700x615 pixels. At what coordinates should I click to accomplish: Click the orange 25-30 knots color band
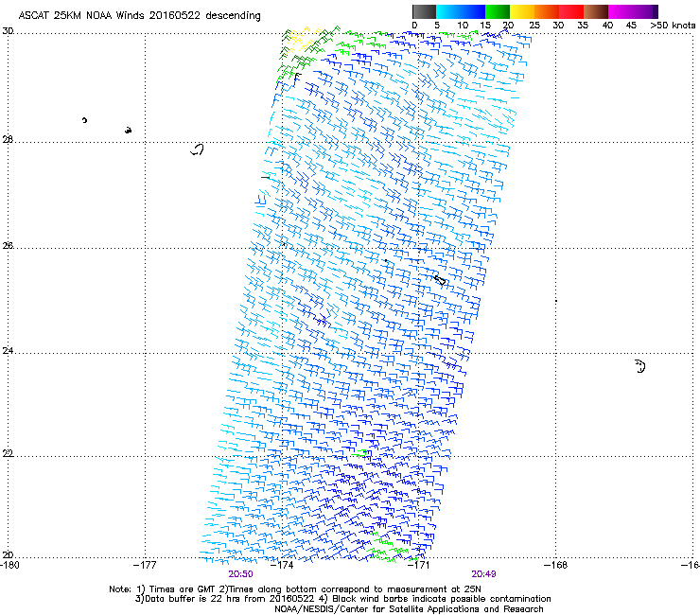coord(547,11)
